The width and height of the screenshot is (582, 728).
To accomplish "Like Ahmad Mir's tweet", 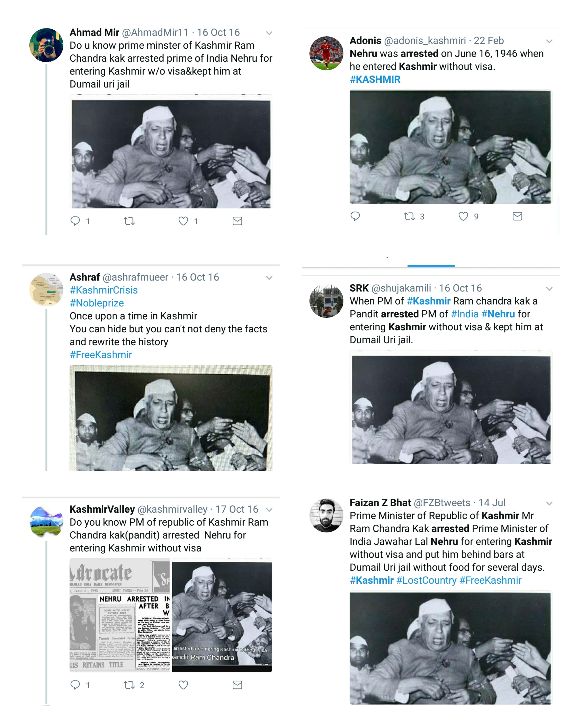I will pyautogui.click(x=183, y=221).
